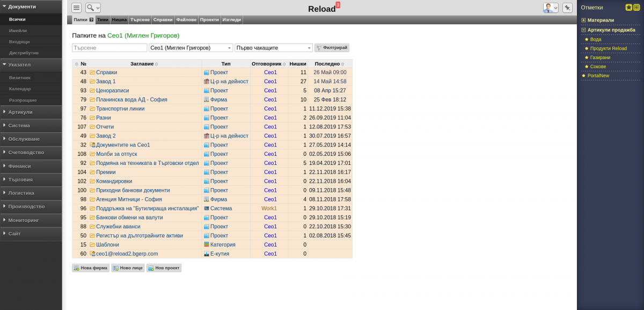Screen dimensions: 644x310
Task: Expand the Счетоводство sidebar section
Action: click(31, 152)
